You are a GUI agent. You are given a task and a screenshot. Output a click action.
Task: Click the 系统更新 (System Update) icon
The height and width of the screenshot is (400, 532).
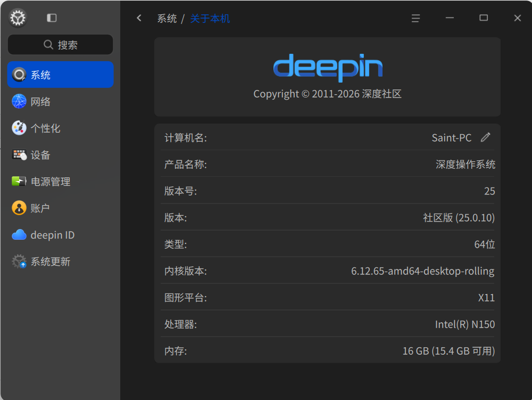click(18, 262)
